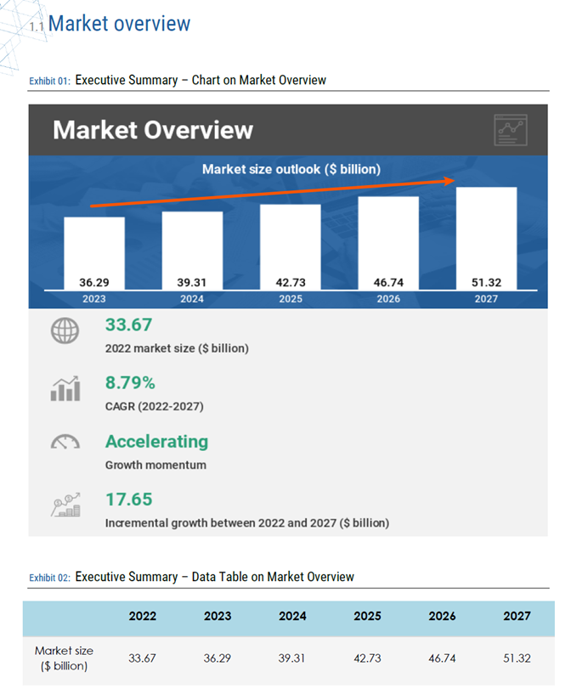Click the 42.73 cell in the data table
This screenshot has width=588, height=700.
[x=367, y=658]
